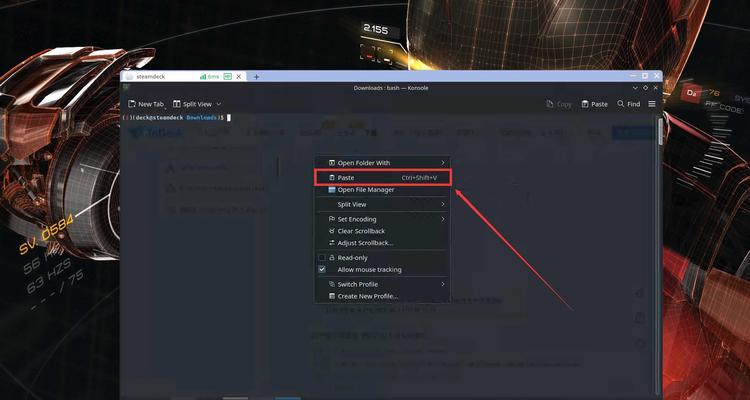The image size is (750, 400).
Task: Add a new tab with plus button
Action: (256, 77)
